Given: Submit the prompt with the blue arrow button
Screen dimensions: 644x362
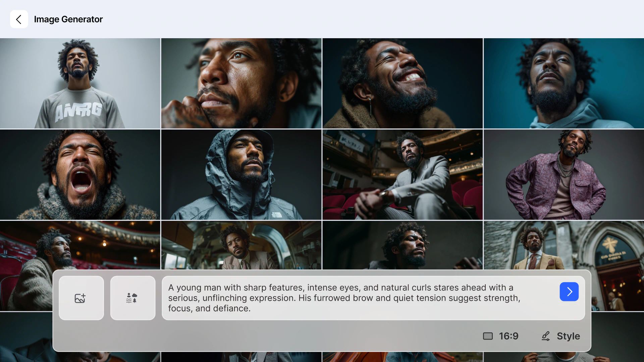Looking at the screenshot, I should [569, 292].
